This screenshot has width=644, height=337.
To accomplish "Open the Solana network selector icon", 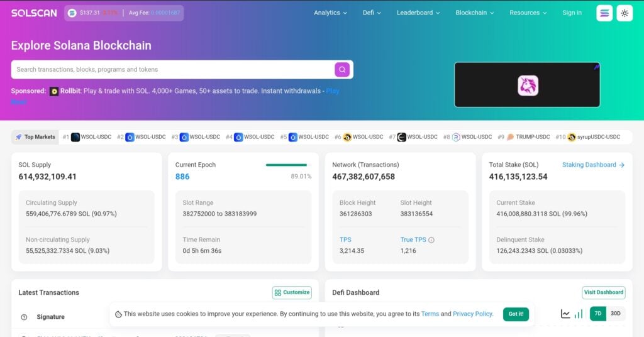I will point(604,13).
